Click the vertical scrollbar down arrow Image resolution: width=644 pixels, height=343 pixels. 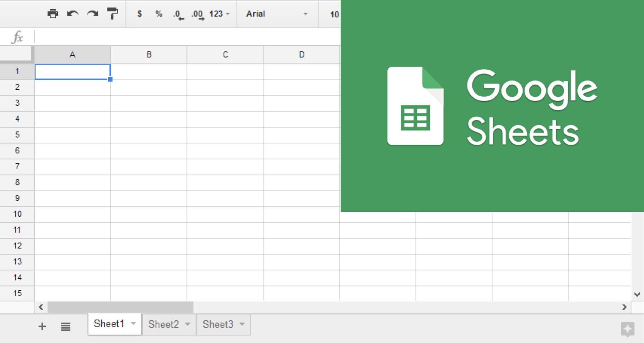tap(637, 294)
